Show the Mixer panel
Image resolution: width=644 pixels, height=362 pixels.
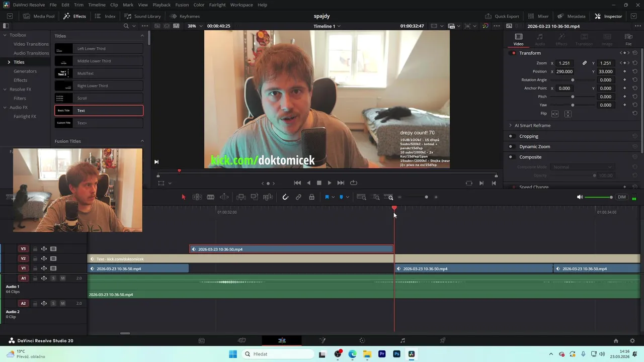[x=538, y=16]
